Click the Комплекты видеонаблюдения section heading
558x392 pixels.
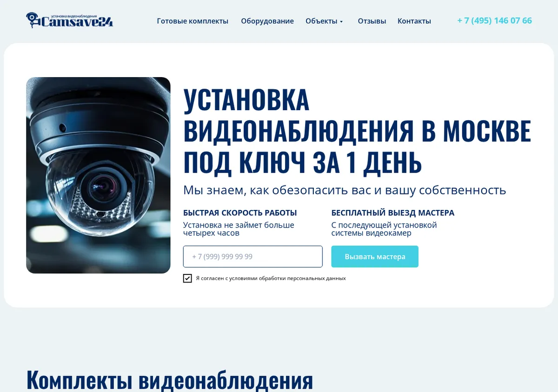pos(170,379)
